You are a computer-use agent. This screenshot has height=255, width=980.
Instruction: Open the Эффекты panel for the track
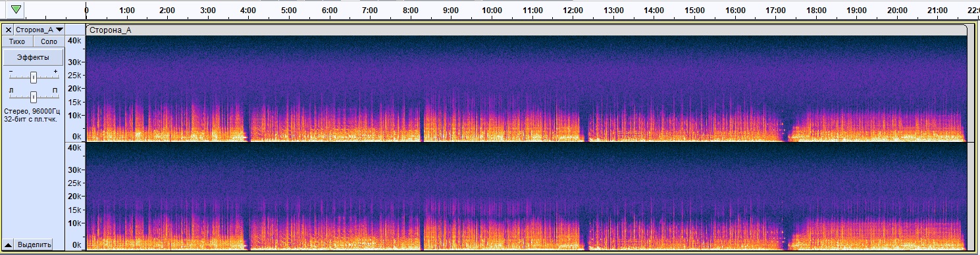pyautogui.click(x=33, y=57)
